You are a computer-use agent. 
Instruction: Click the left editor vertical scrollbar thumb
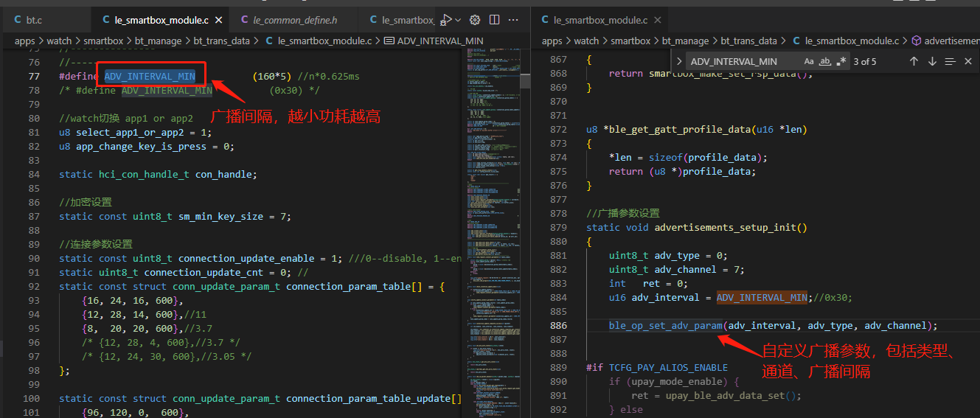(525, 80)
